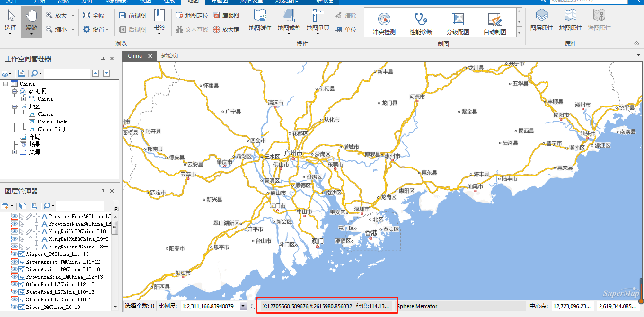This screenshot has height=317, width=644.
Task: Open 图层属性 layer properties
Action: 541,21
